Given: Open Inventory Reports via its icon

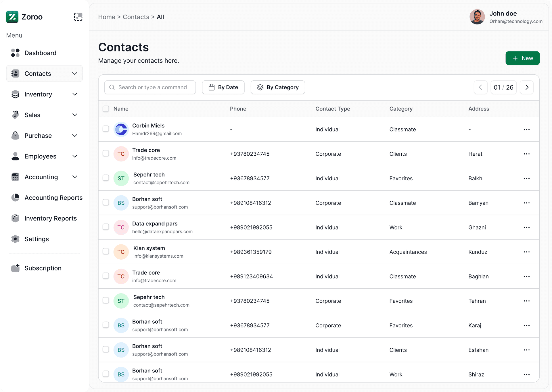Looking at the screenshot, I should [x=15, y=218].
